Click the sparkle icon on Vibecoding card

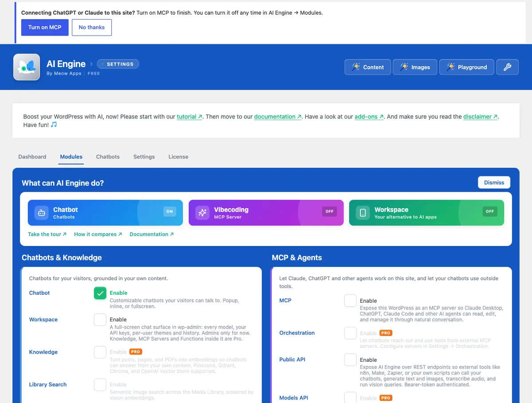(203, 213)
